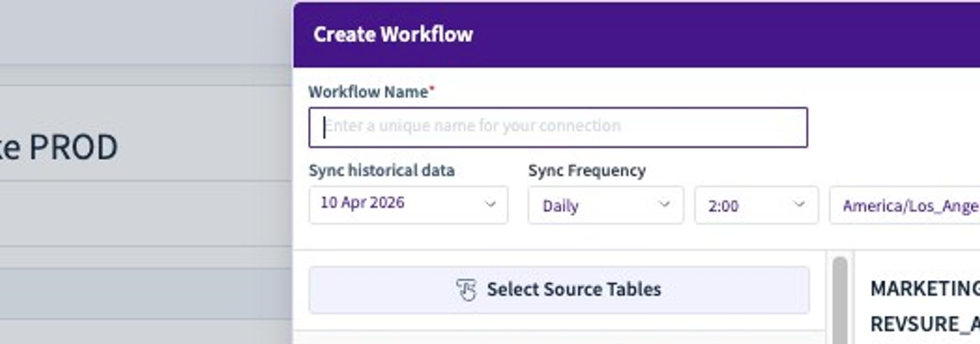
Task: Click the vertical scrollbar beside source tables
Action: (840, 300)
